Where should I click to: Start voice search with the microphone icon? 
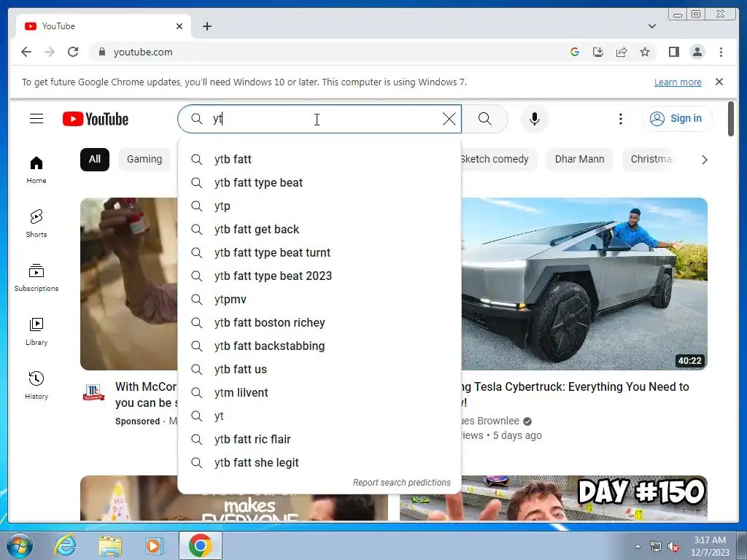pos(535,119)
